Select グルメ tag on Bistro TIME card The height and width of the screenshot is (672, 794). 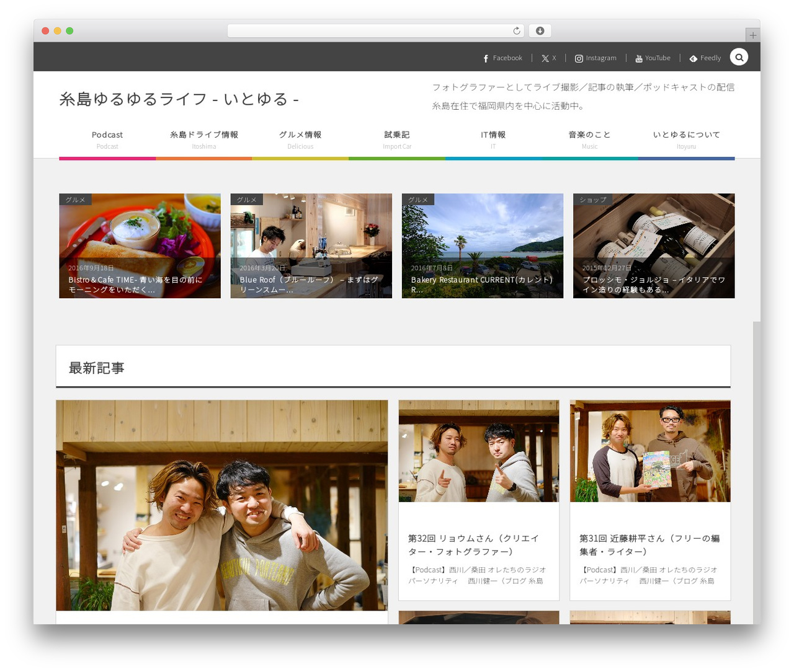pyautogui.click(x=76, y=200)
